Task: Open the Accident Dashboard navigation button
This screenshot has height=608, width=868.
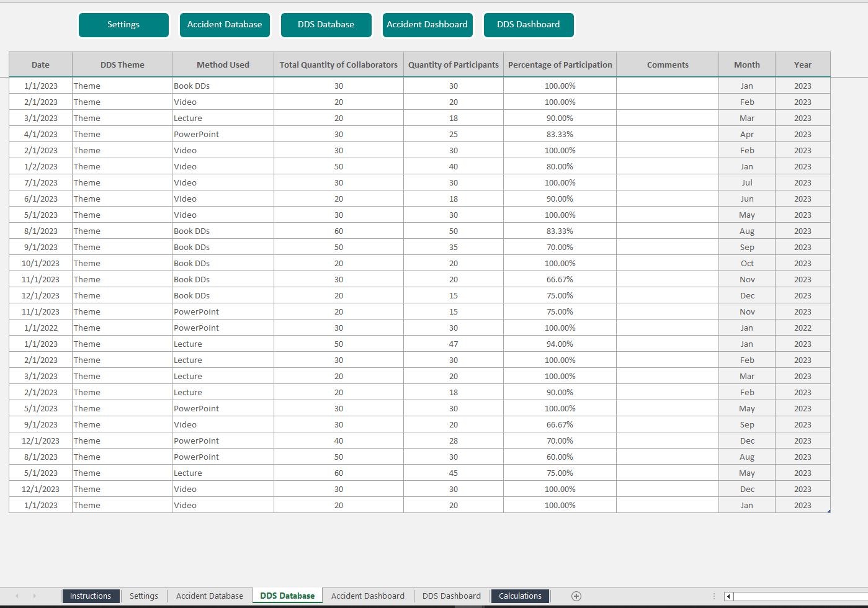Action: click(427, 25)
